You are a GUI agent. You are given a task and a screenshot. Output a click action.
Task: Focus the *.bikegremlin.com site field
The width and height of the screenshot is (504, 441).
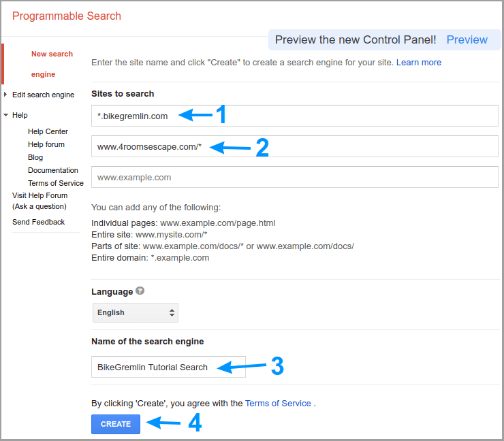click(x=294, y=116)
